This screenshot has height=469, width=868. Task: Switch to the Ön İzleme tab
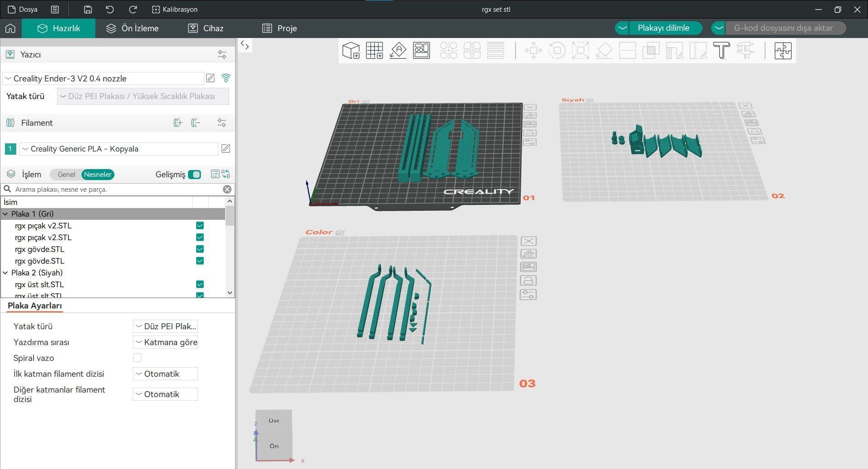[132, 28]
